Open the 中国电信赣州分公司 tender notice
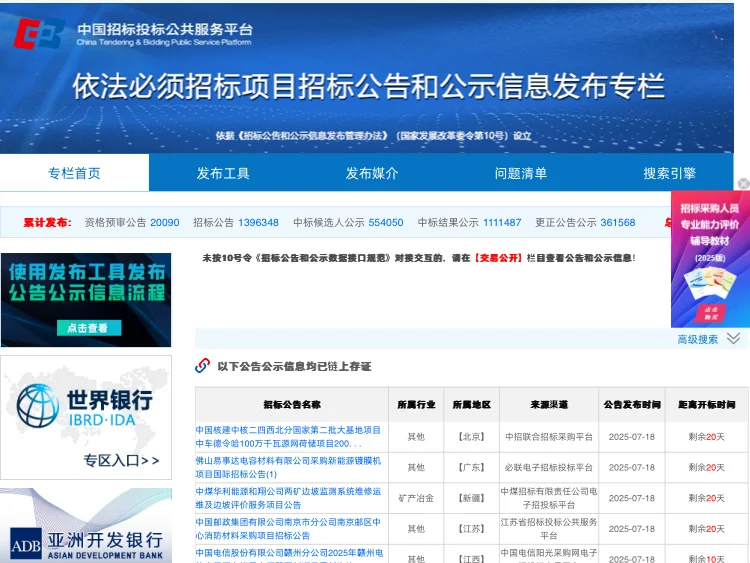 point(289,555)
